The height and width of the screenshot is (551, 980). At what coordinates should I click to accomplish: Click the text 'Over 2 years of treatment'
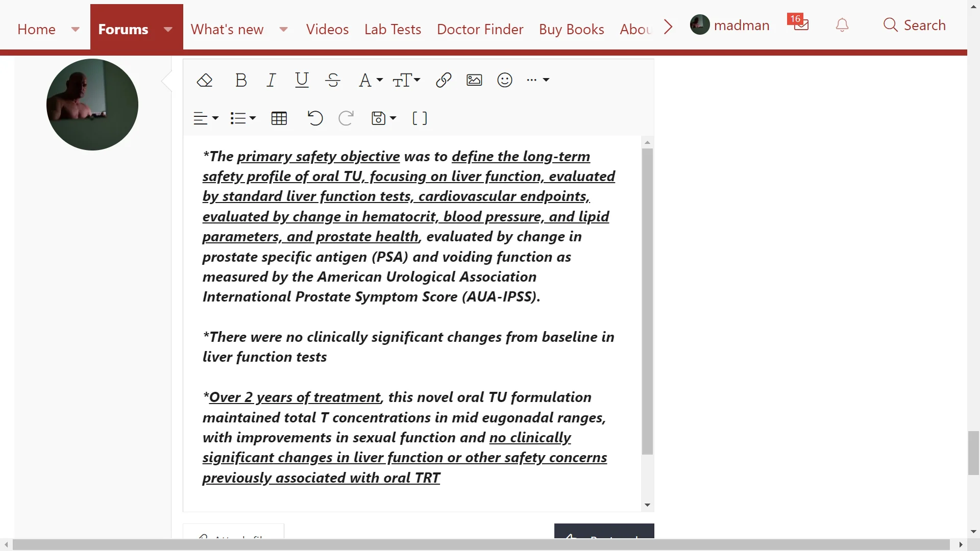tap(295, 397)
